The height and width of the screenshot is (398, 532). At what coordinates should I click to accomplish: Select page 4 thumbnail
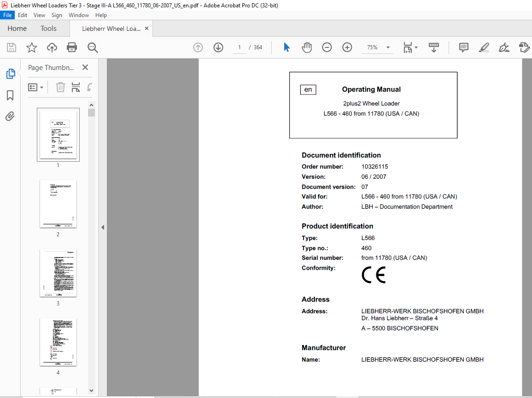tap(58, 342)
